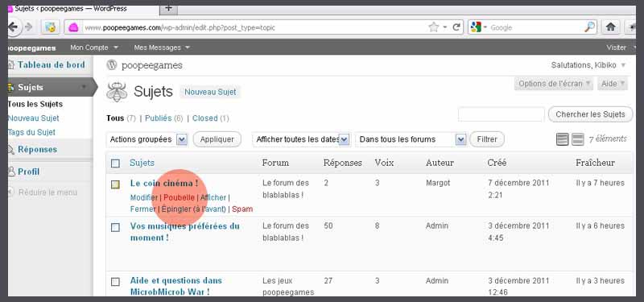
Task: Open Aide et questions dans MicrobMicrob War
Action: (x=175, y=287)
